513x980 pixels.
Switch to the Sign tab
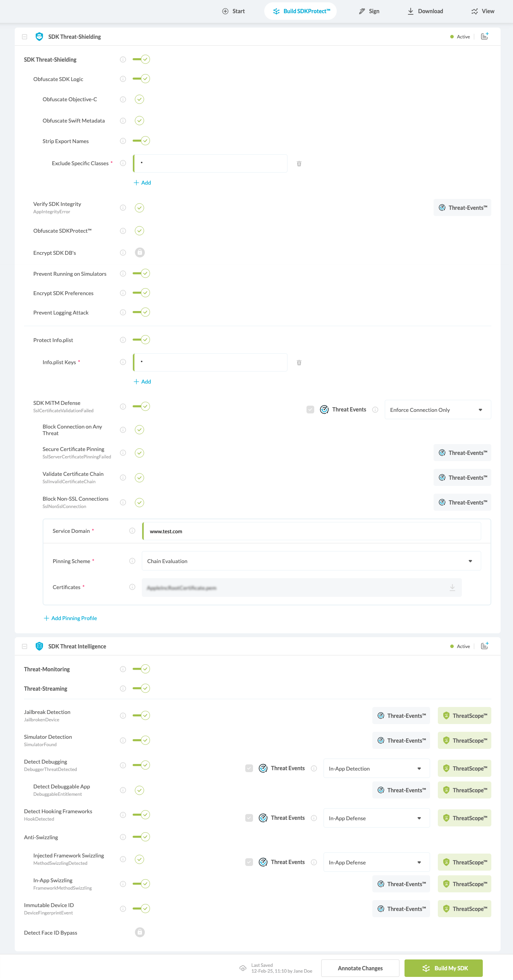point(369,11)
